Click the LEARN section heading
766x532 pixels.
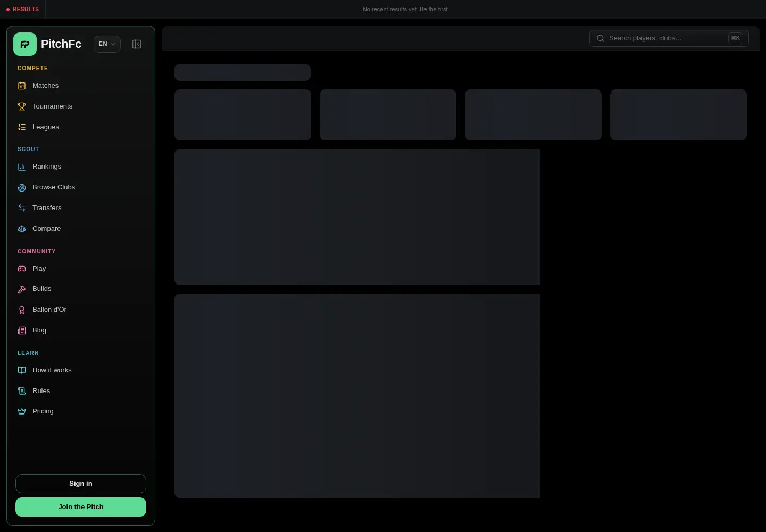pos(28,353)
